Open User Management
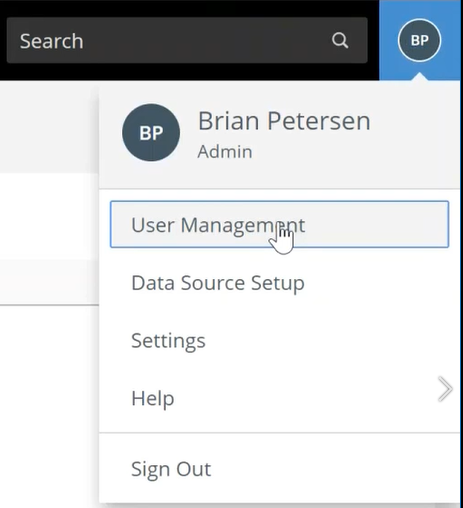 coord(279,224)
